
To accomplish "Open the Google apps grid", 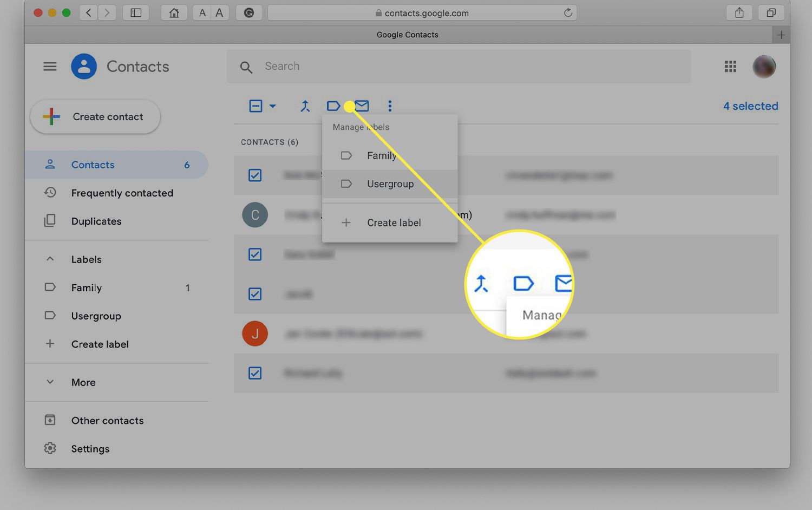I will [730, 67].
